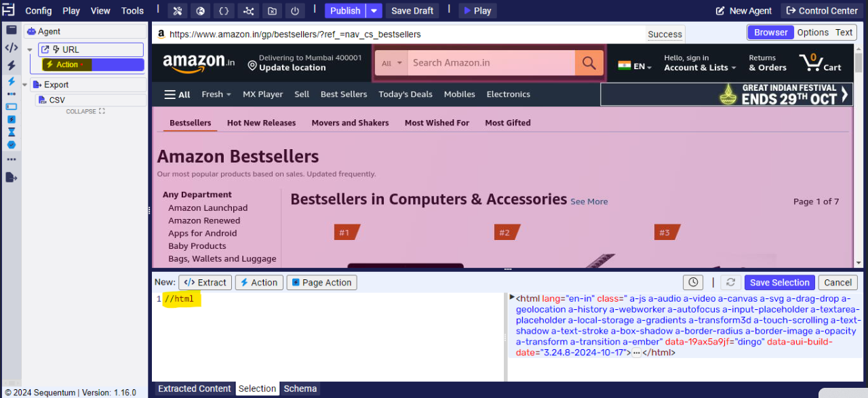Click the input box icon in left sidebar

(11, 106)
